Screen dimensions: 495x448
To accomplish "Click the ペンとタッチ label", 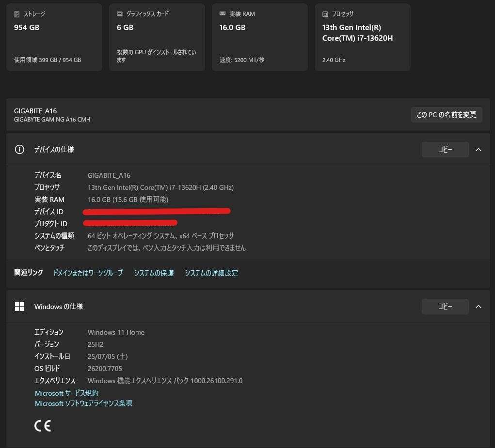I will 49,248.
